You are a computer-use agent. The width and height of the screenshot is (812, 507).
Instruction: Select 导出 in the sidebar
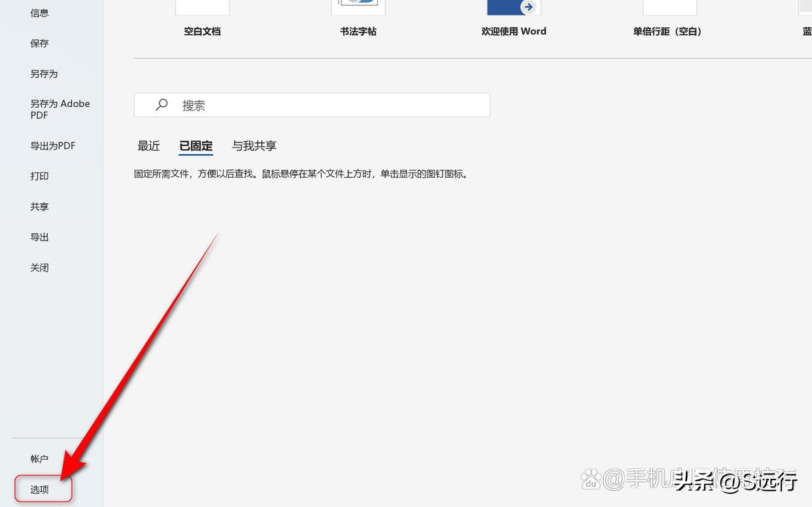(x=39, y=237)
